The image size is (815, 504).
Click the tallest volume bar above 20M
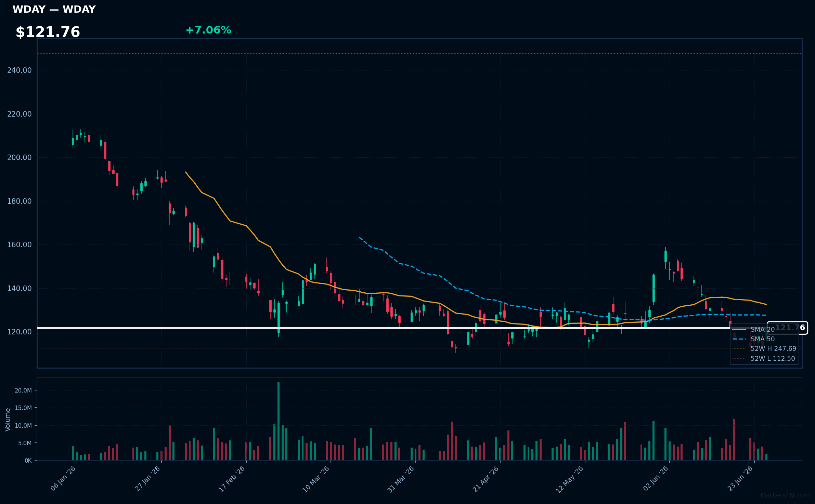[x=279, y=421]
